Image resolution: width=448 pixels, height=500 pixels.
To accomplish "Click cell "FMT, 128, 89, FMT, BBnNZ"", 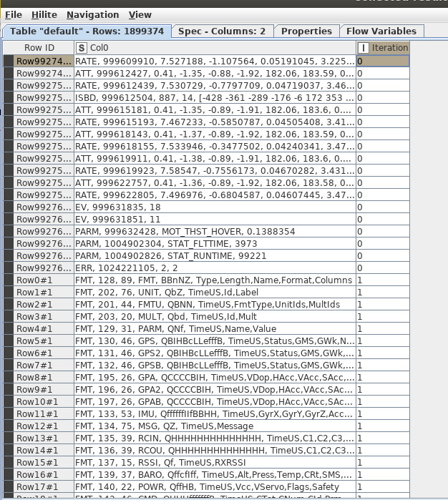I will click(215, 280).
